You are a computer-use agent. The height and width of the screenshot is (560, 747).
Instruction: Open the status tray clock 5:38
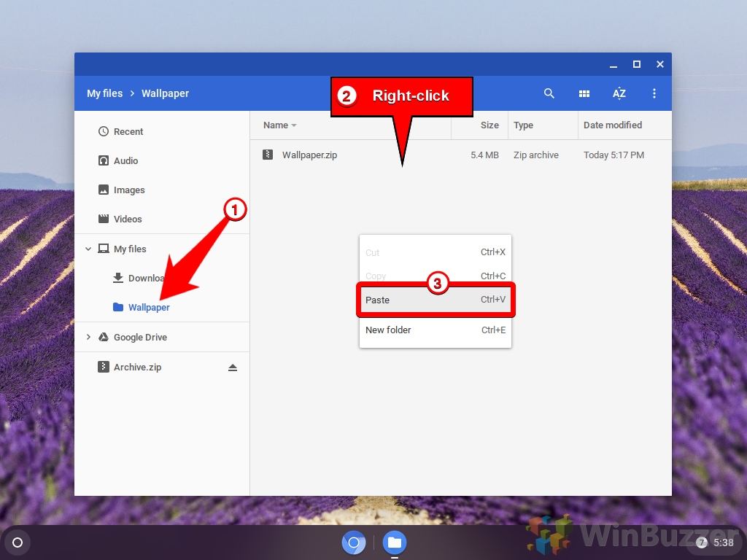click(x=723, y=542)
